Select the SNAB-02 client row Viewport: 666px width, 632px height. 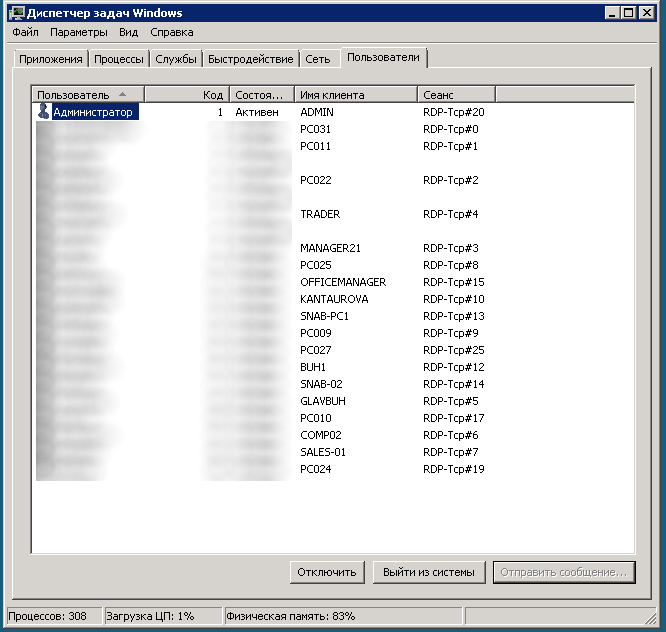click(x=321, y=384)
